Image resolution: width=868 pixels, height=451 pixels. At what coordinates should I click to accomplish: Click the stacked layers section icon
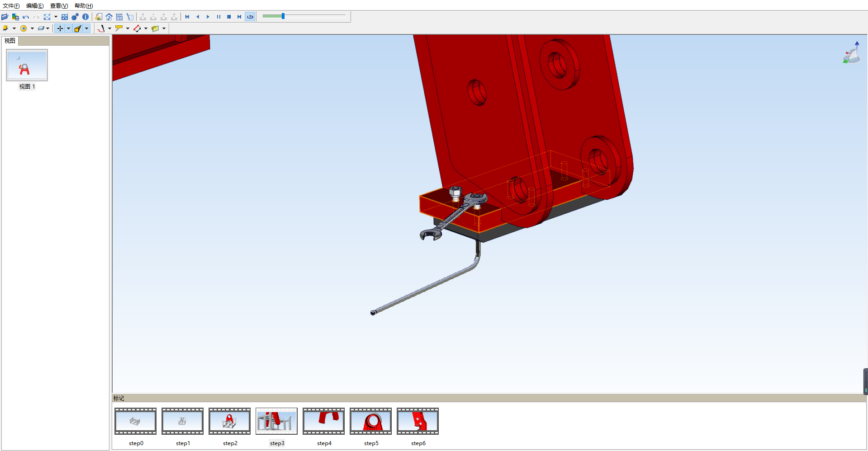click(x=41, y=28)
